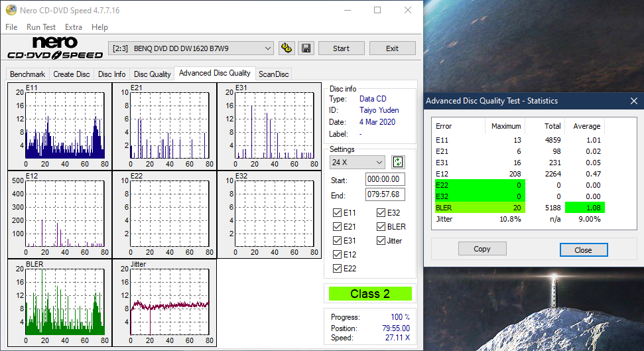This screenshot has width=644, height=351.
Task: Click Close in the Statistics dialog
Action: click(x=583, y=250)
